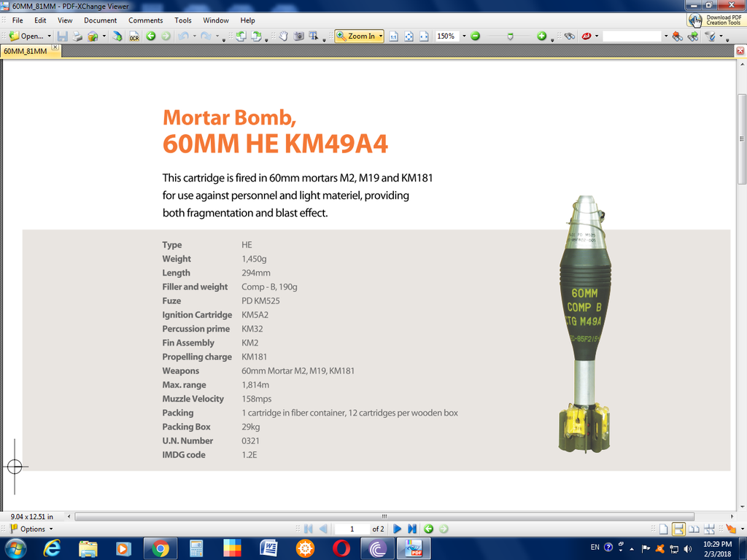Click the zoom slider handle
Viewport: 747px width, 560px height.
510,36
